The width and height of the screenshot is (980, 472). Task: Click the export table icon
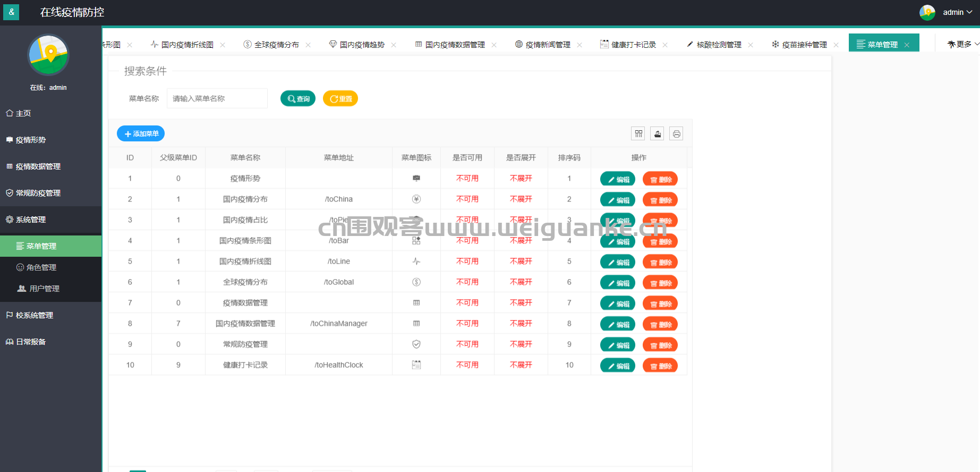coord(658,134)
